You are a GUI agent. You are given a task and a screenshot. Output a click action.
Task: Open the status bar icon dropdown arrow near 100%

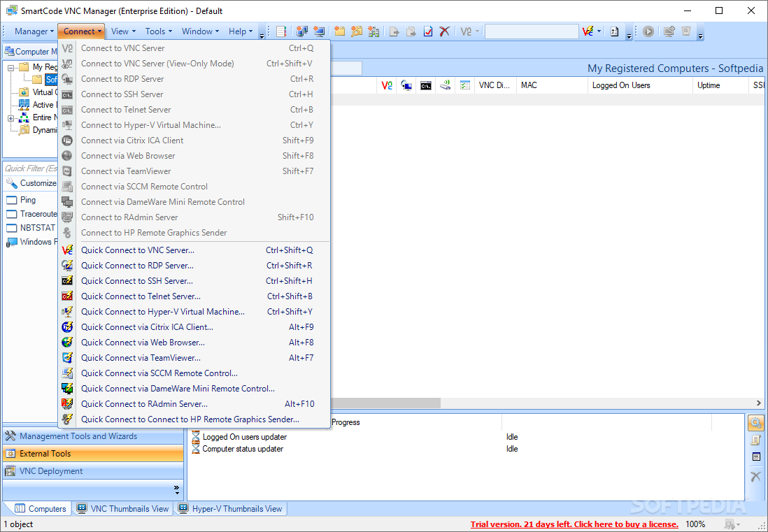click(x=738, y=524)
